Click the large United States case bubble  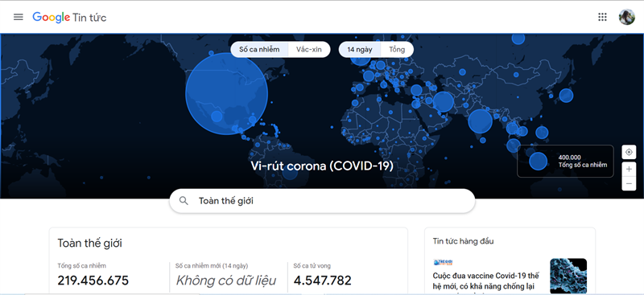pyautogui.click(x=226, y=93)
